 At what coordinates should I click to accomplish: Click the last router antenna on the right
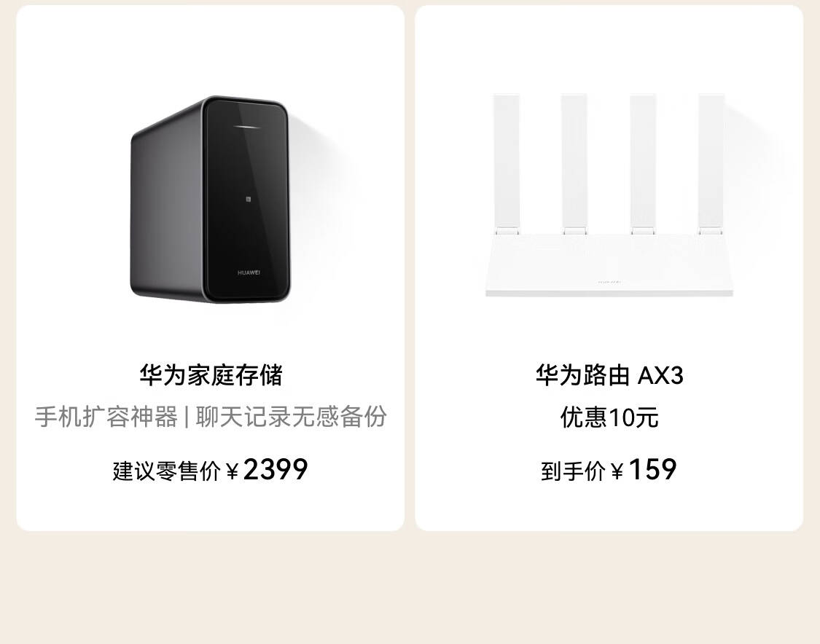[711, 163]
